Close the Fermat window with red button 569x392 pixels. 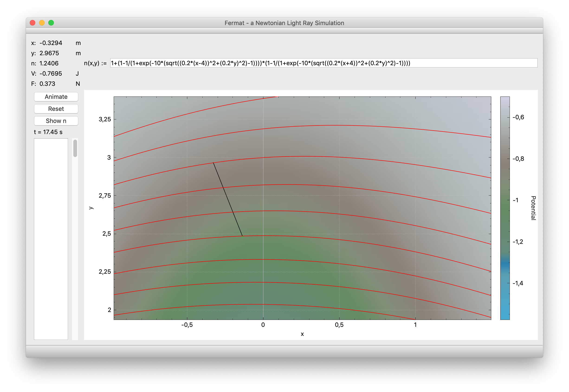pyautogui.click(x=32, y=23)
